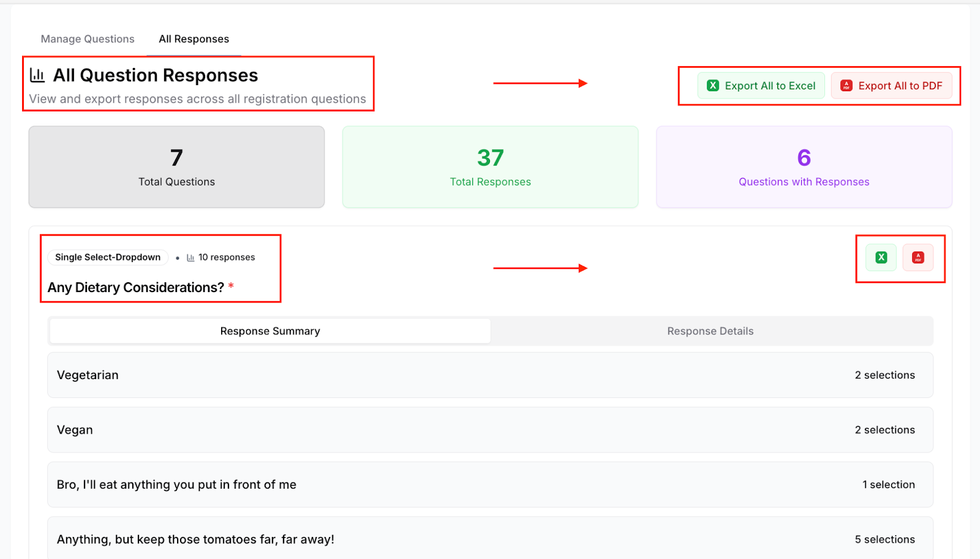Switch to the Manage Questions tab

[88, 39]
